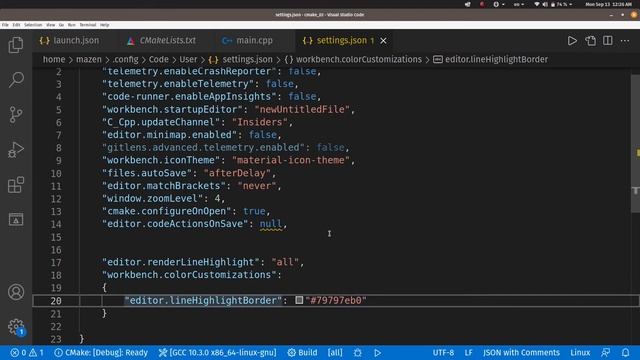Image resolution: width=640 pixels, height=360 pixels.
Task: Open the Accounts menu icon
Action: point(16,292)
